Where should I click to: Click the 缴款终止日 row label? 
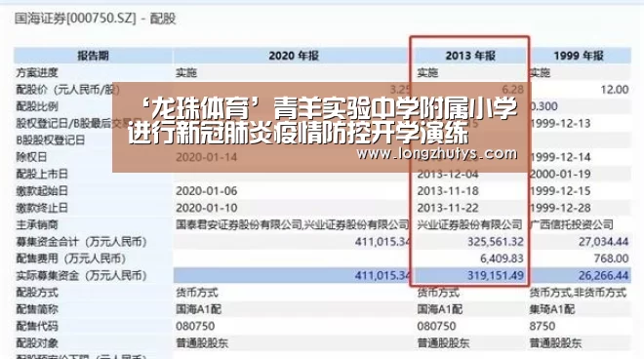click(x=42, y=208)
